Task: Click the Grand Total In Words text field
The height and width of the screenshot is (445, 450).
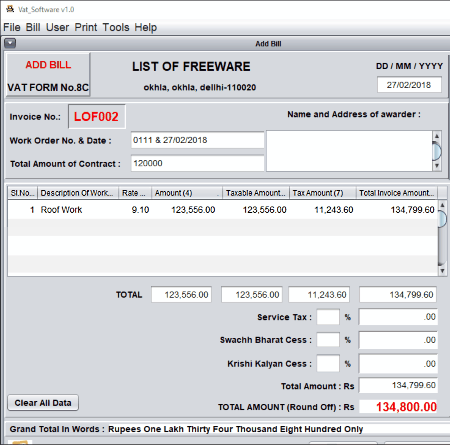Action: pos(278,429)
